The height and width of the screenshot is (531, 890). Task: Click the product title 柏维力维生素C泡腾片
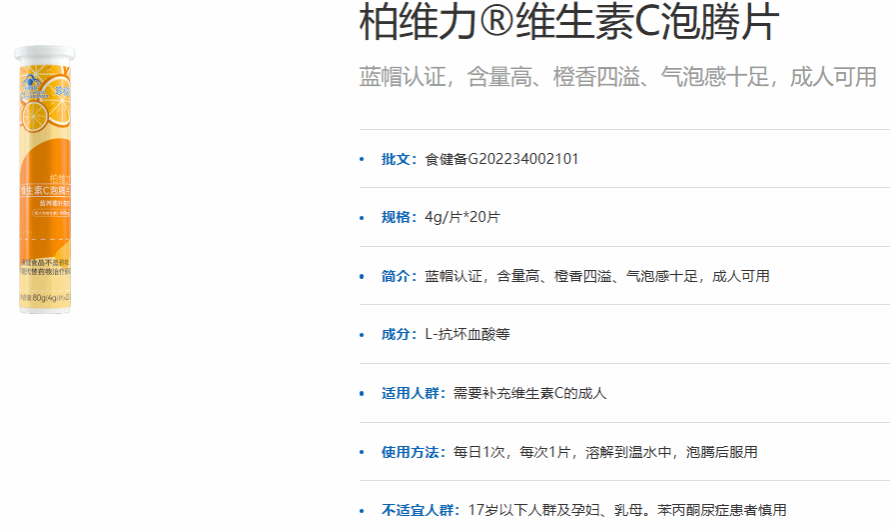coord(568,23)
